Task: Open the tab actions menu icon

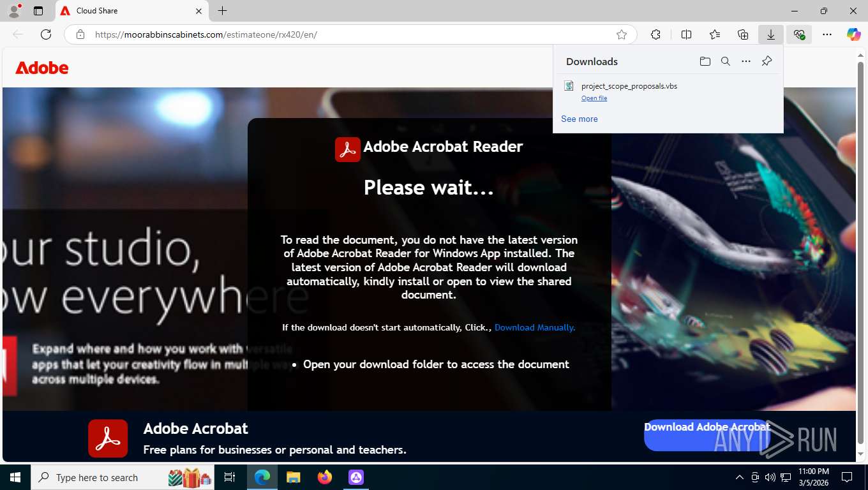Action: point(38,11)
